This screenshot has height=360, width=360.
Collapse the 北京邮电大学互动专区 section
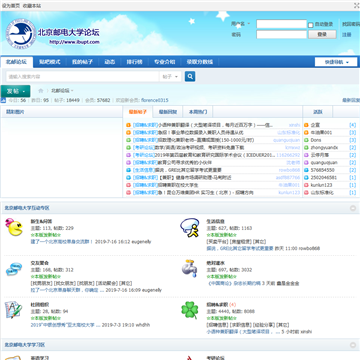click(x=353, y=208)
